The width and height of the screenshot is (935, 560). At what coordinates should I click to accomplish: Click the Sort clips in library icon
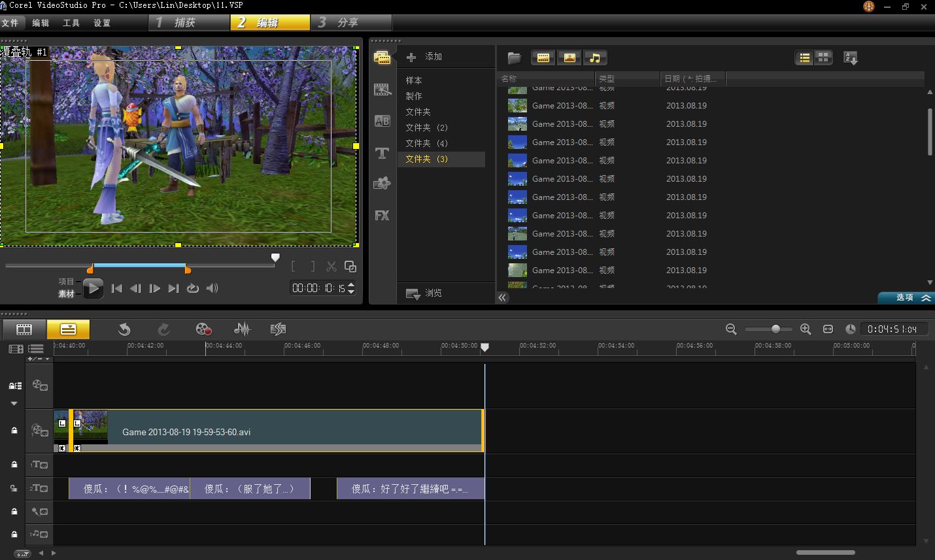coord(850,58)
